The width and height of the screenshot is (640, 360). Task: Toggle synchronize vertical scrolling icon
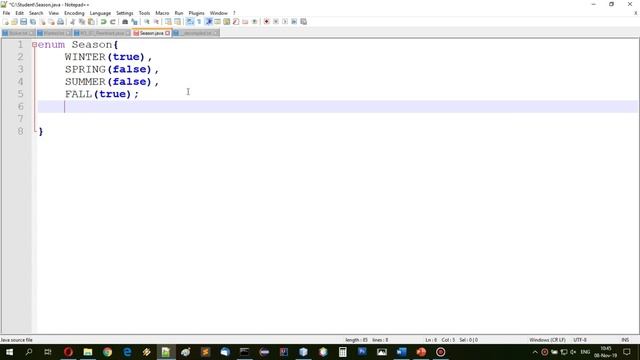[168, 22]
